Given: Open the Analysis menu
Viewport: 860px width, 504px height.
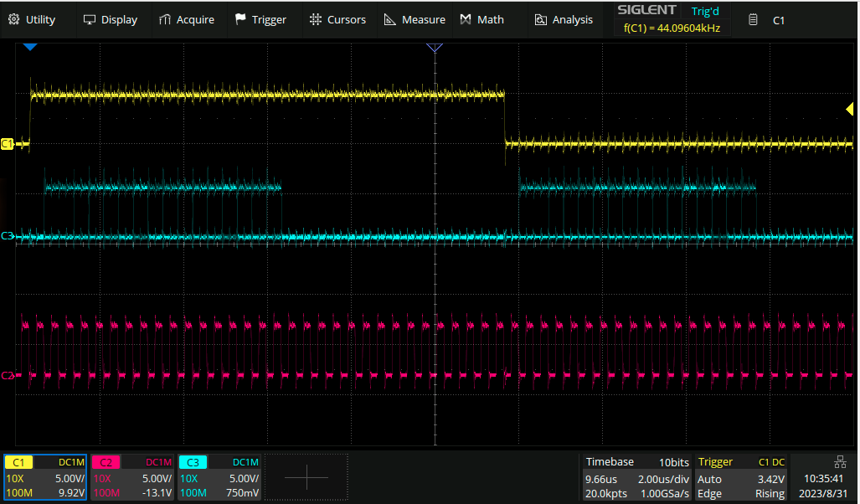Looking at the screenshot, I should click(x=564, y=19).
